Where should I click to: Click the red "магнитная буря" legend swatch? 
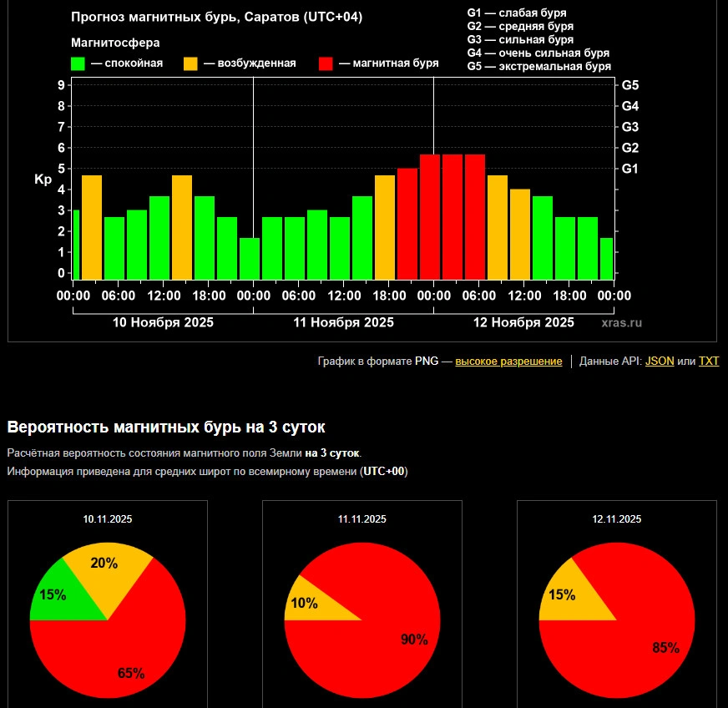point(326,63)
